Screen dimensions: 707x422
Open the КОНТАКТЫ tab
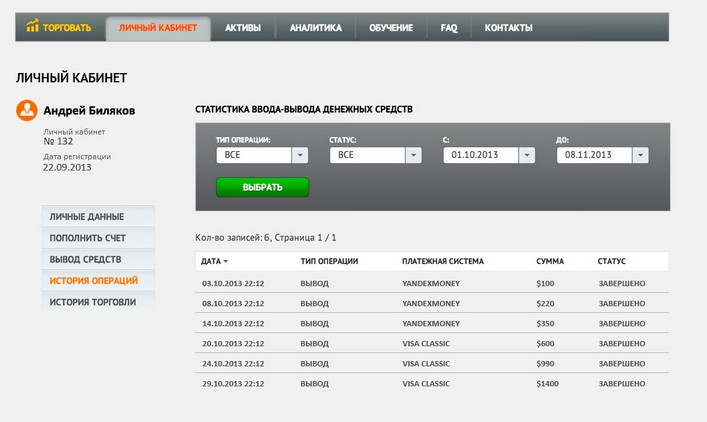(x=509, y=28)
